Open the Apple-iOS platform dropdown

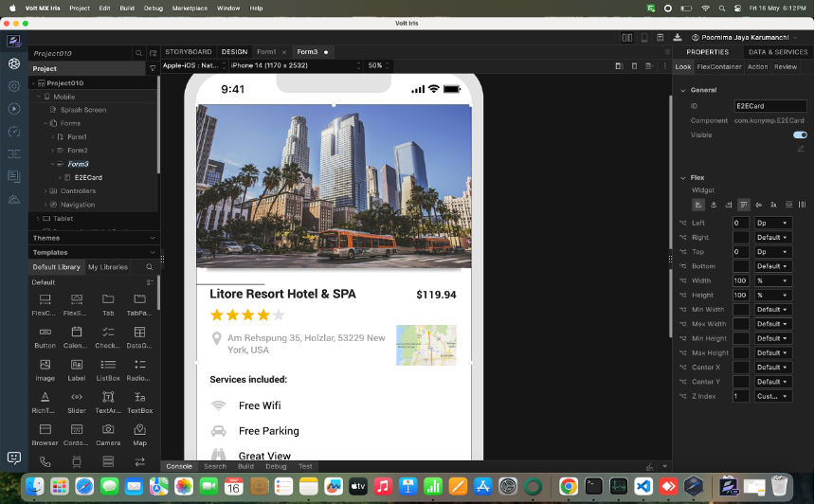pyautogui.click(x=194, y=65)
